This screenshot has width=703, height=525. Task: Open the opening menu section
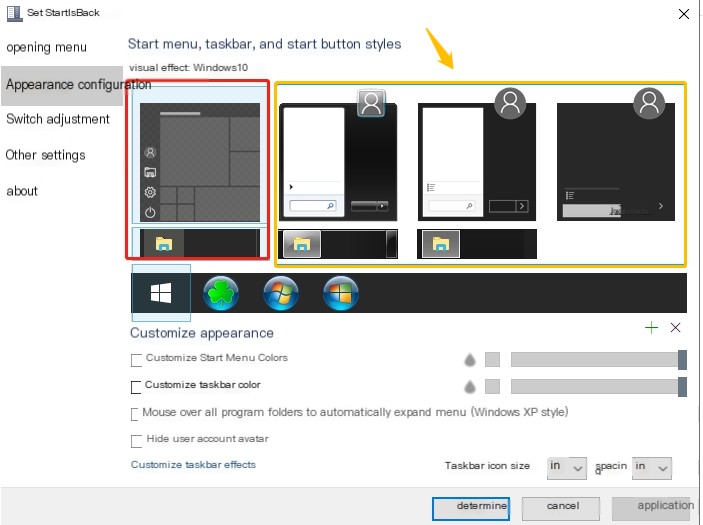pyautogui.click(x=47, y=48)
